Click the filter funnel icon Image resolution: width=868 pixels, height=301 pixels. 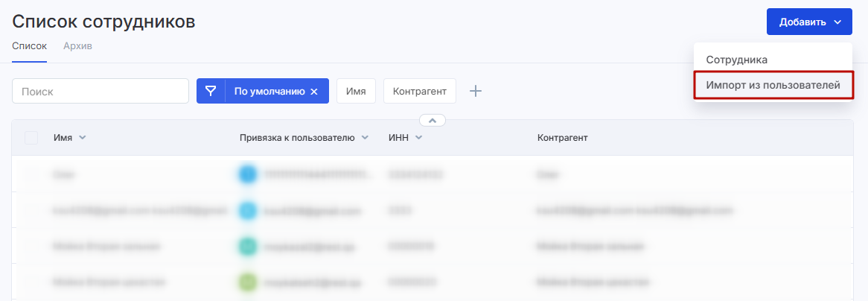coord(211,91)
